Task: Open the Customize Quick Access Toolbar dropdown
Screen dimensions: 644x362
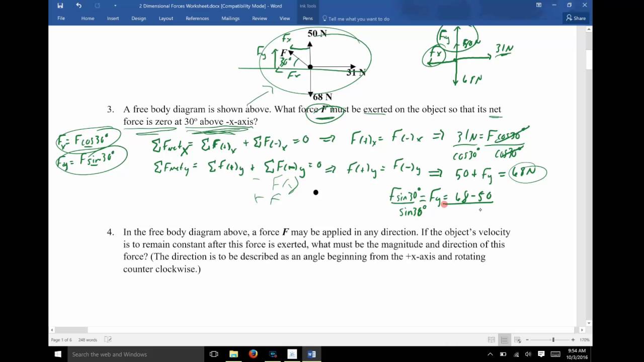Action: (x=115, y=6)
